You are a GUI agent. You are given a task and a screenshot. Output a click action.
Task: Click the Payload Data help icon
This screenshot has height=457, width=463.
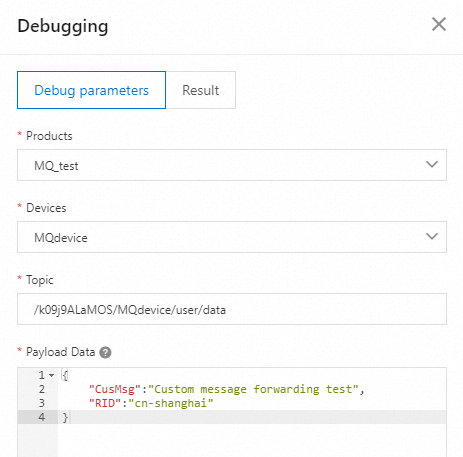tap(105, 352)
